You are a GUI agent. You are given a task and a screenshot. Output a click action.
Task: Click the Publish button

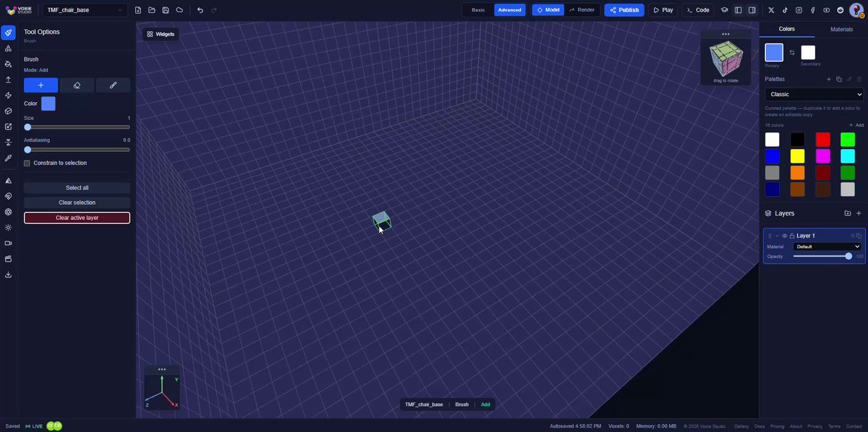pos(624,10)
